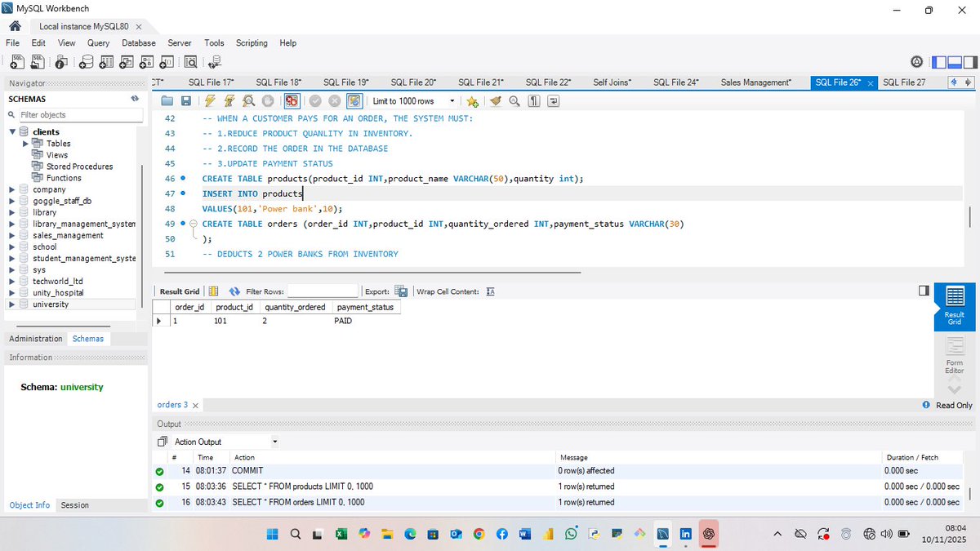
Task: Select the Create New Schema toolbar icon
Action: click(x=87, y=62)
